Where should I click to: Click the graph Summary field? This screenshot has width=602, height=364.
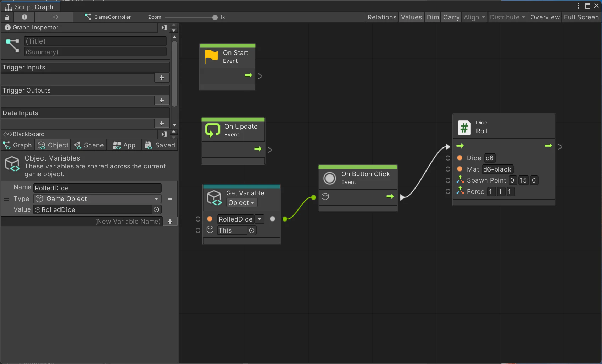pos(95,52)
